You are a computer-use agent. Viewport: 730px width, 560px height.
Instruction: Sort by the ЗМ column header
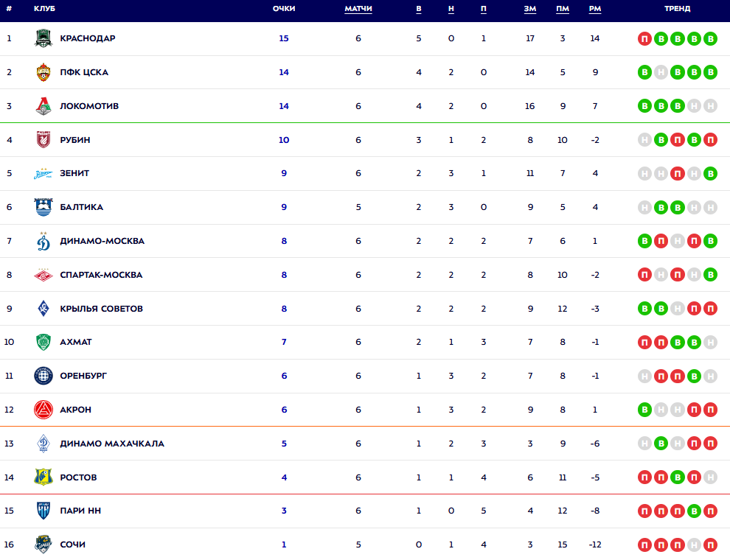click(530, 9)
